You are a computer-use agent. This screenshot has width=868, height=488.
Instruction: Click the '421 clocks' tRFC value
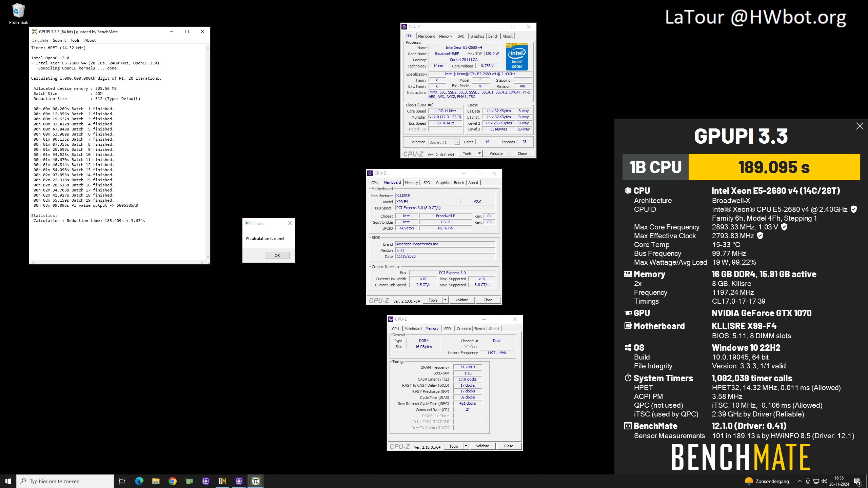click(468, 403)
